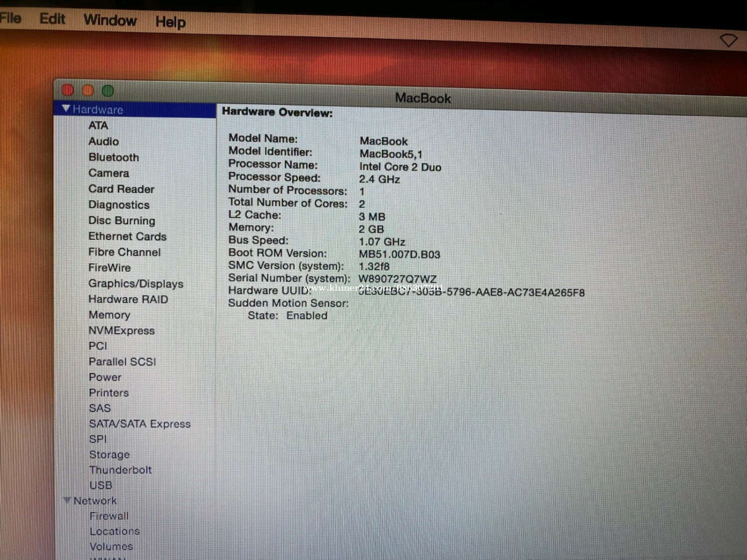This screenshot has width=747, height=560.
Task: Select ATA in the sidebar
Action: tap(98, 125)
